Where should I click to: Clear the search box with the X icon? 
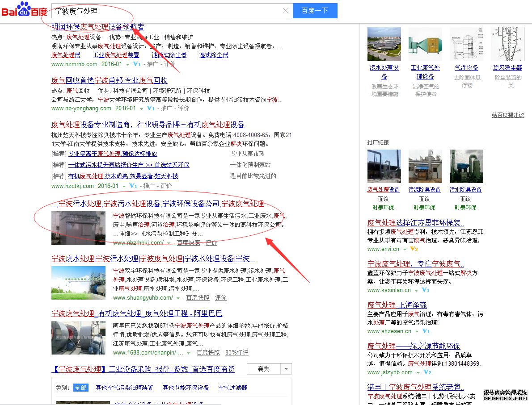pyautogui.click(x=286, y=11)
